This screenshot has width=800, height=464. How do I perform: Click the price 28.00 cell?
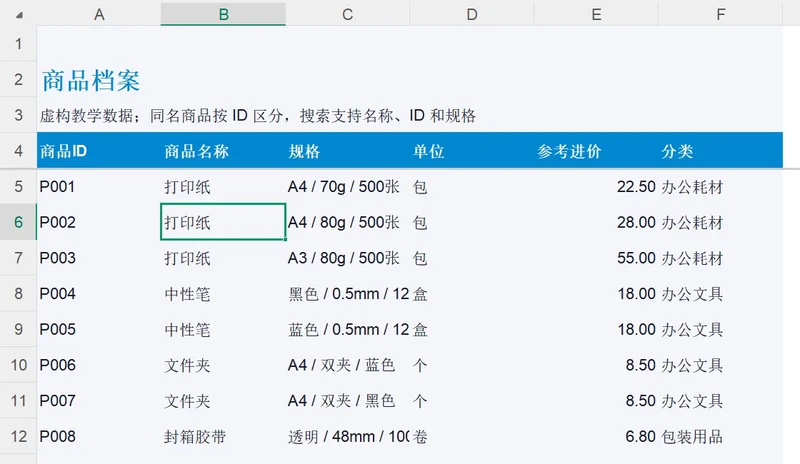[x=596, y=222]
